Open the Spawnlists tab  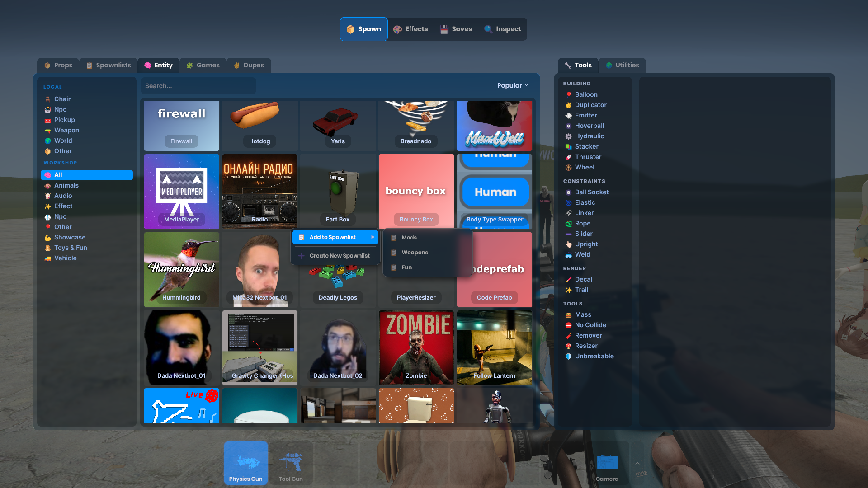tap(108, 65)
